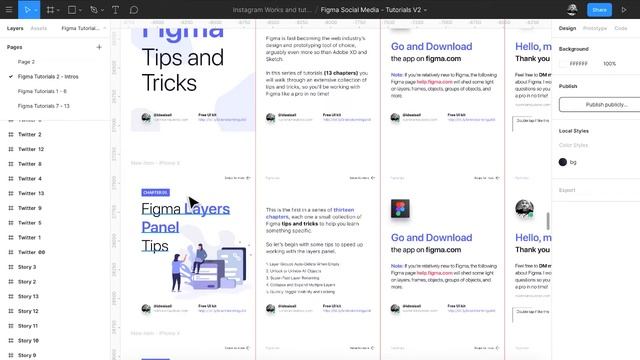Switch to Design tab
This screenshot has height=360, width=640.
click(x=567, y=28)
